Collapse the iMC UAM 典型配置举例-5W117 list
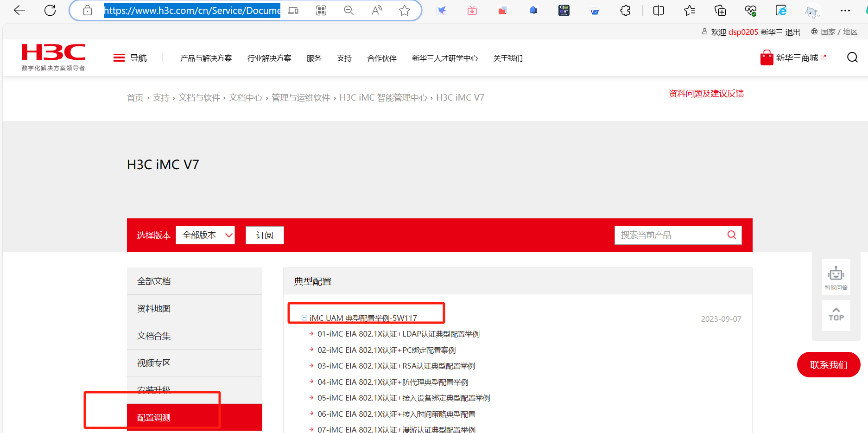The image size is (868, 433). point(304,318)
